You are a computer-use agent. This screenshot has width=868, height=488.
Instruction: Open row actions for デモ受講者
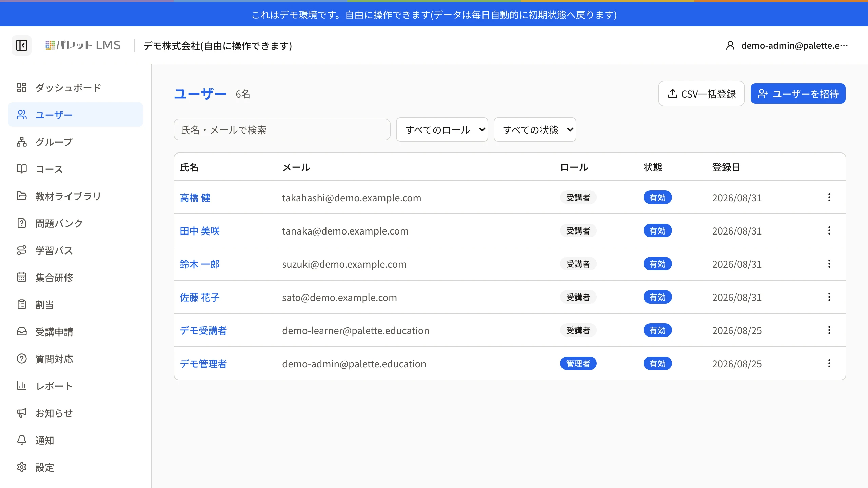tap(829, 330)
